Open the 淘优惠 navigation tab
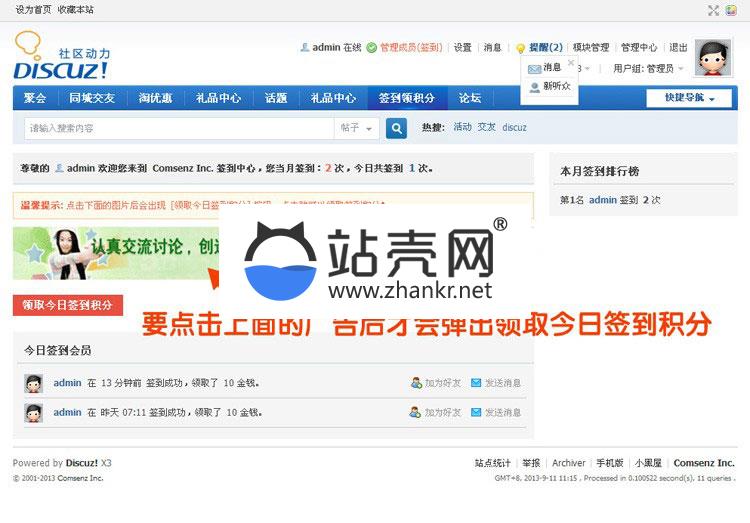 coord(155,98)
